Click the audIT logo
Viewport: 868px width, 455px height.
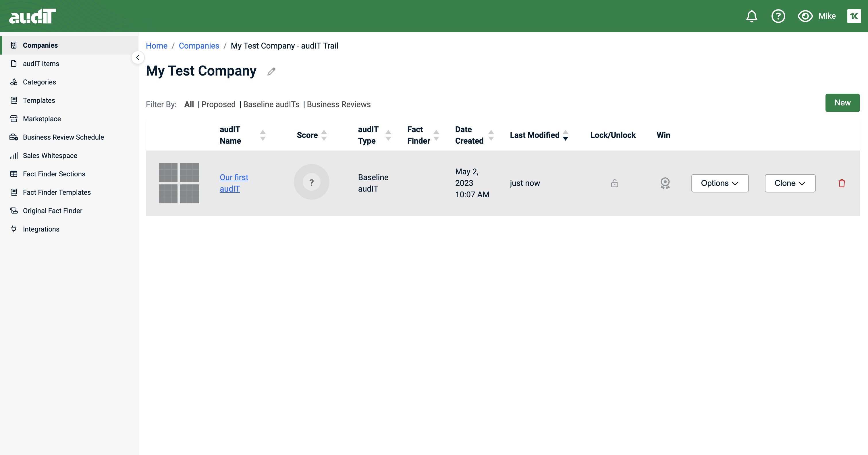(32, 16)
